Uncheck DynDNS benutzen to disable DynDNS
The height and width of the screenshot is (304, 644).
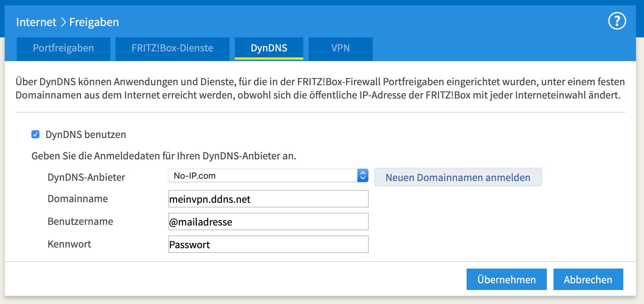(35, 134)
